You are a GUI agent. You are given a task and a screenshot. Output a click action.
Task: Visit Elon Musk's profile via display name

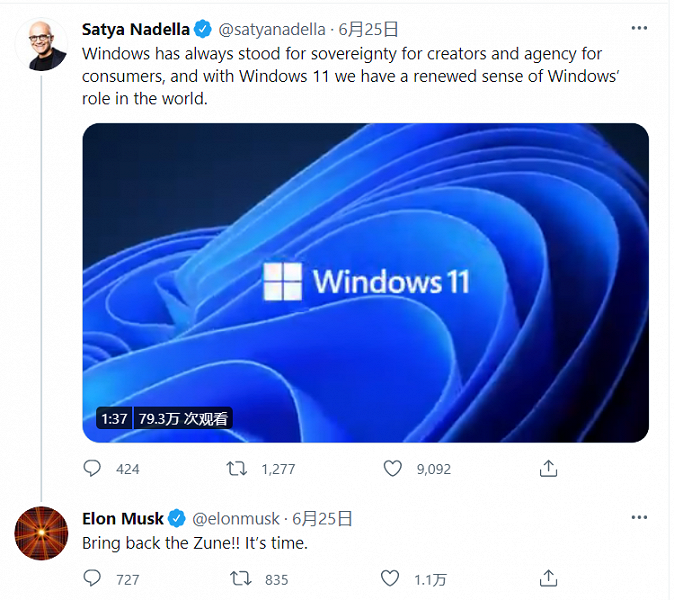tap(122, 519)
